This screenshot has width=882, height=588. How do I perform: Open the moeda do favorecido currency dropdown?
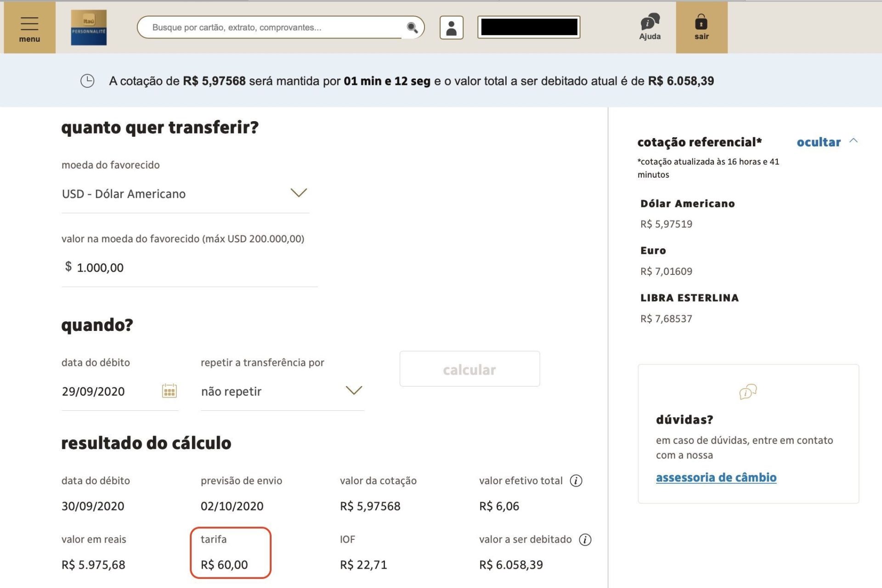point(299,193)
